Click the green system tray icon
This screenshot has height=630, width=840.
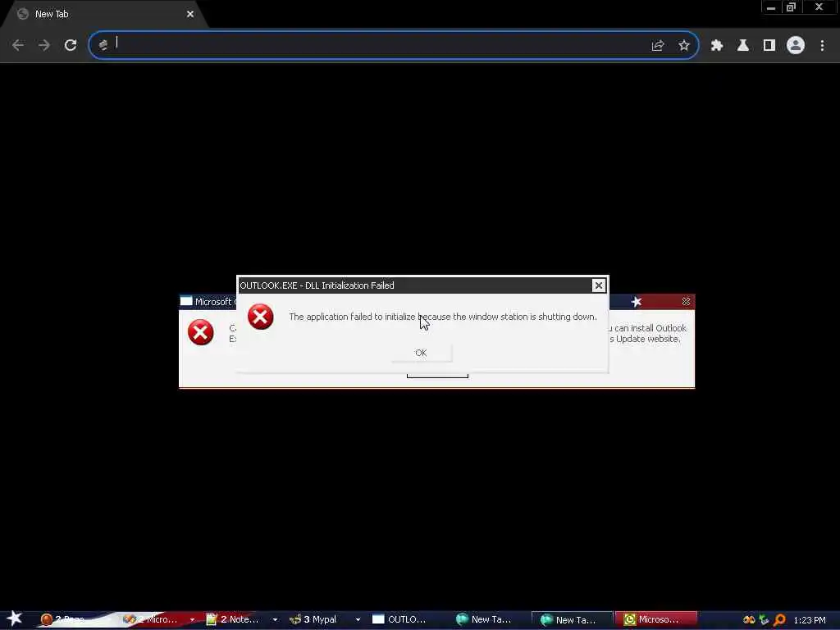764,620
